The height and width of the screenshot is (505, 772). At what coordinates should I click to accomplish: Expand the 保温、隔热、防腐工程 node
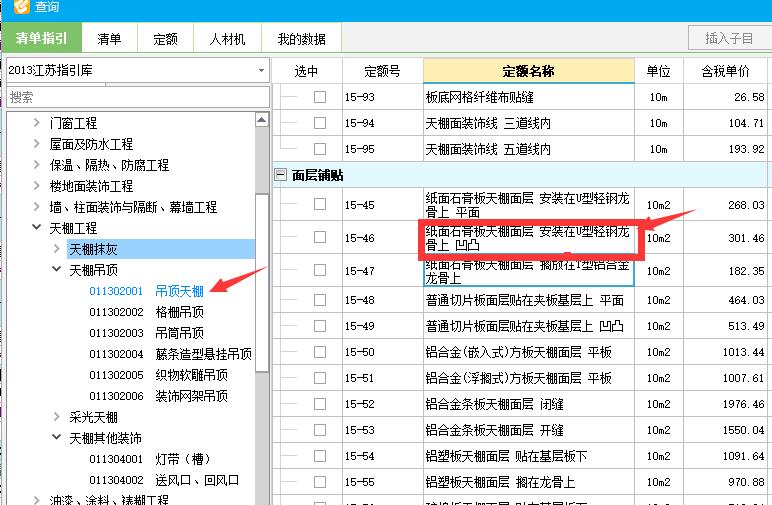pos(36,164)
